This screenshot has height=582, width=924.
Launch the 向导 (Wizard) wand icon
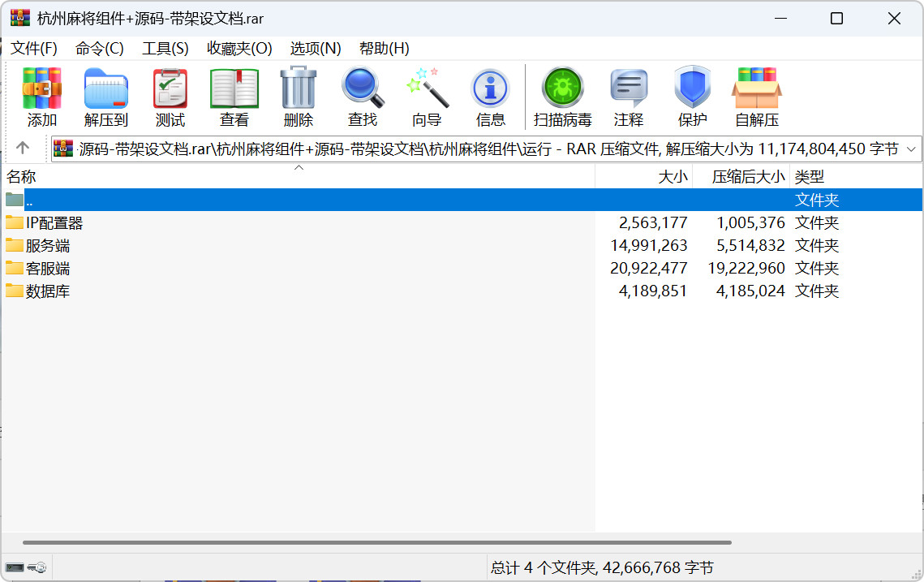click(x=427, y=88)
